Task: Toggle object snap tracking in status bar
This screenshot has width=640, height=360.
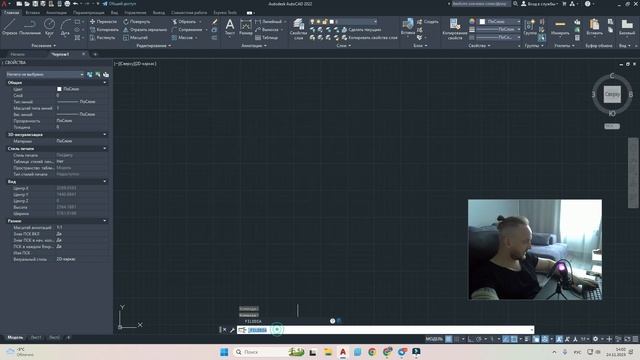Action: [x=506, y=339]
